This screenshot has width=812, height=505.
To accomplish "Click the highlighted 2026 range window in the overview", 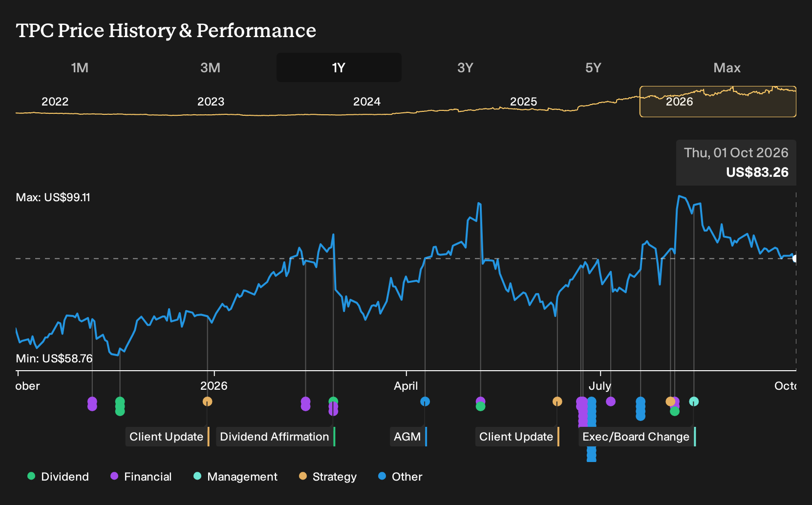I will 718,102.
